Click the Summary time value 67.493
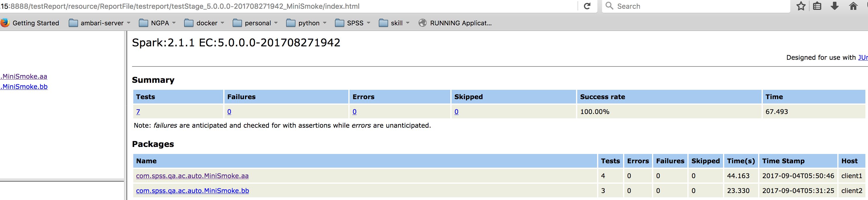Image resolution: width=868 pixels, height=200 pixels. (777, 112)
